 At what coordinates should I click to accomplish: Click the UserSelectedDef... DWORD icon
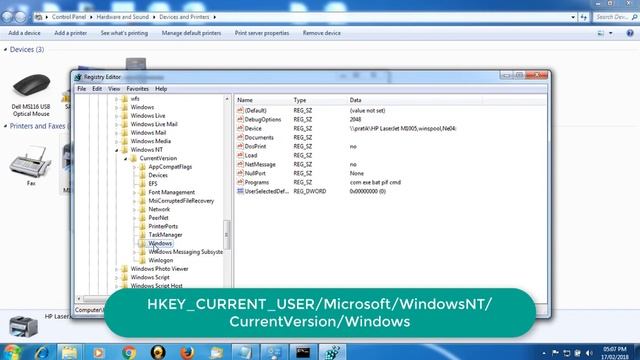click(240, 191)
